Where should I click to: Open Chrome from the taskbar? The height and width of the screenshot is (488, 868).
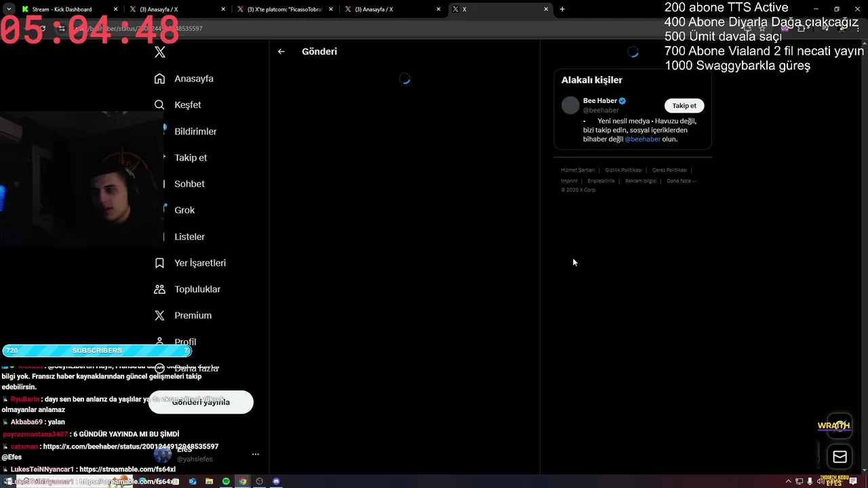pos(243,481)
